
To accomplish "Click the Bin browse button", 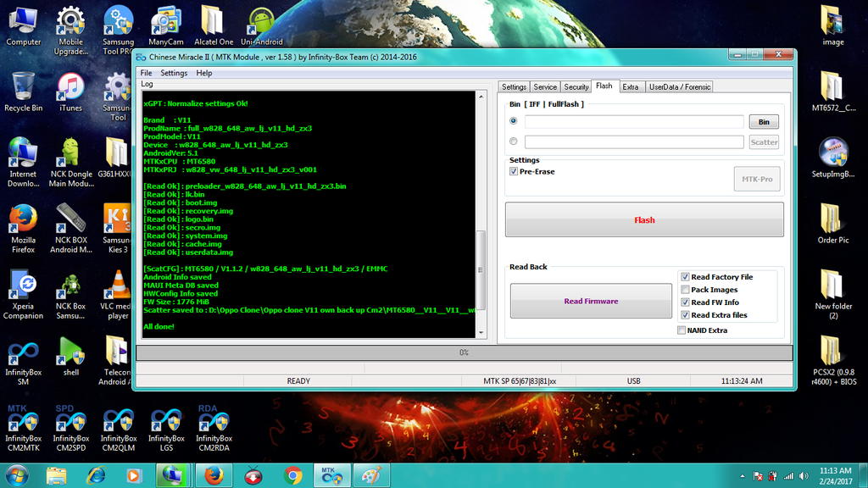I will [764, 122].
